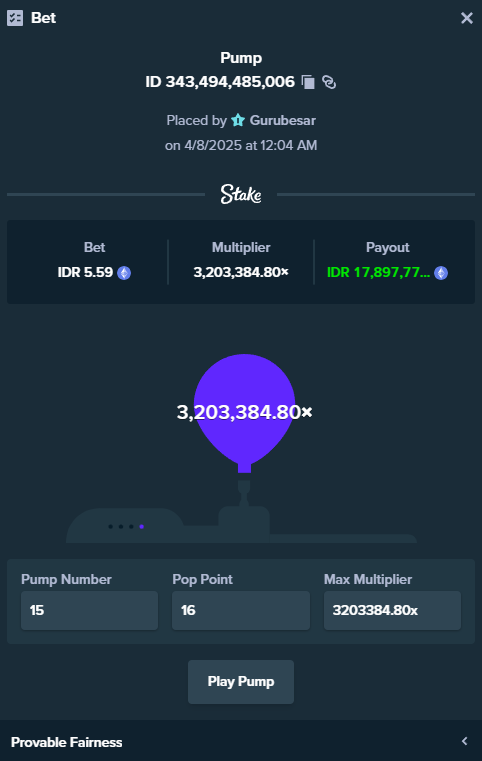Click the Multiplier value 3,203,384.80×
Image resolution: width=482 pixels, height=761 pixels.
coord(241,273)
